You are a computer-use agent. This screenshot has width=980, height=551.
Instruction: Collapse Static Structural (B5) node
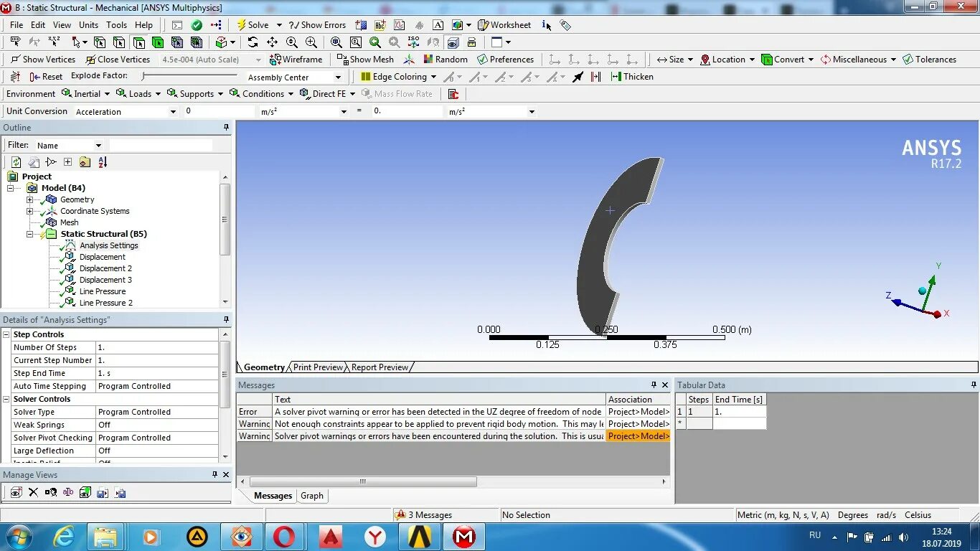pos(29,234)
